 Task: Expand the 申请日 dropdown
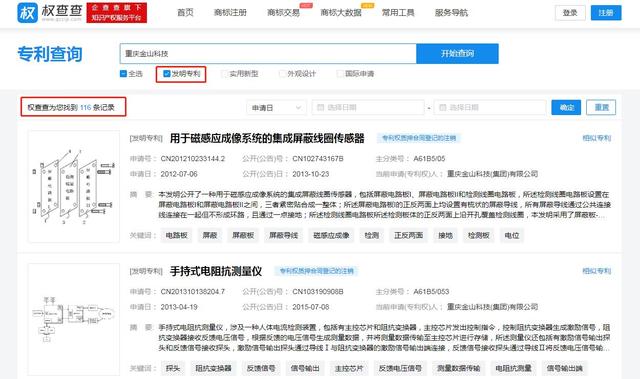point(276,108)
